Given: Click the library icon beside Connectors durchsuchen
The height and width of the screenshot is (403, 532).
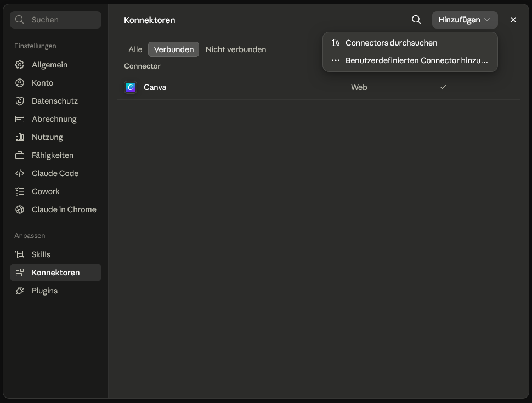Looking at the screenshot, I should [336, 43].
